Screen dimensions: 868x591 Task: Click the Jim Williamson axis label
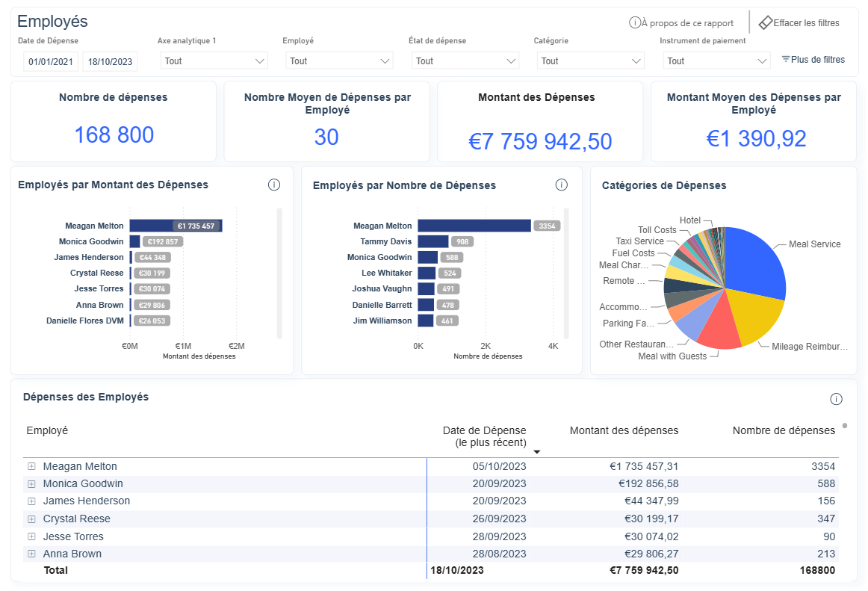click(x=382, y=321)
